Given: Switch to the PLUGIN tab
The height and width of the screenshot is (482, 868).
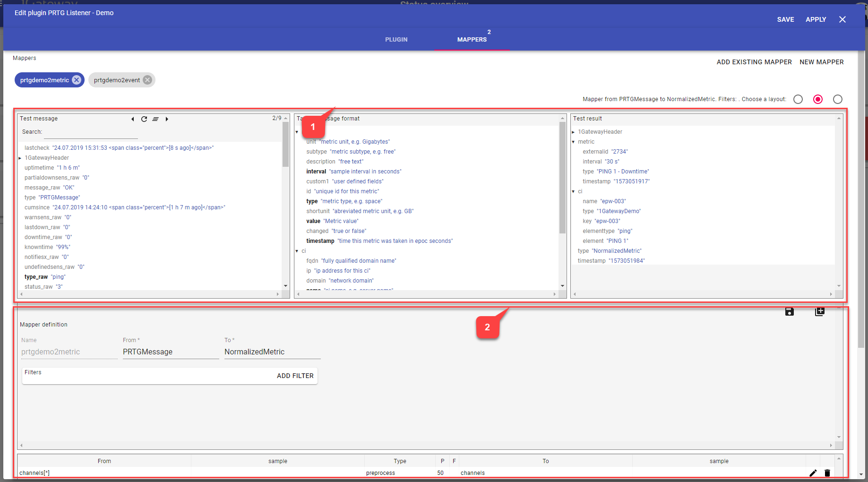Looking at the screenshot, I should pyautogui.click(x=396, y=40).
